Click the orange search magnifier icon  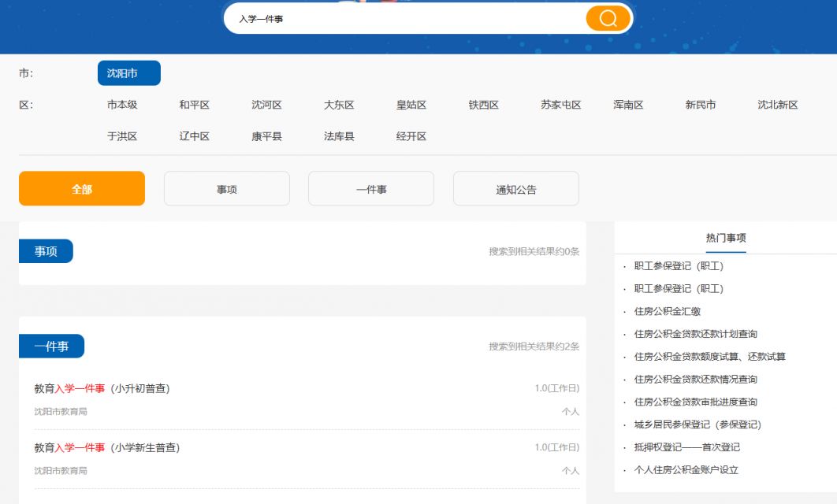click(x=608, y=18)
